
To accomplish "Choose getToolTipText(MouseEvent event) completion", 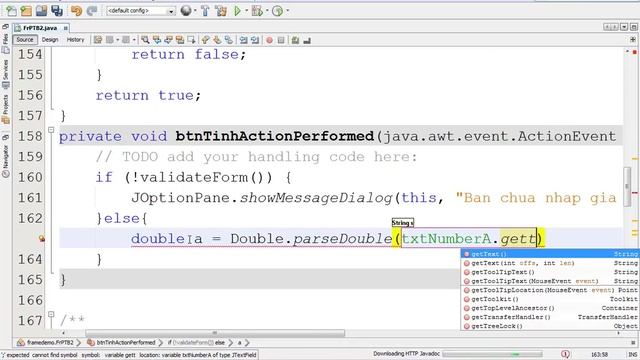I will click(x=550, y=281).
